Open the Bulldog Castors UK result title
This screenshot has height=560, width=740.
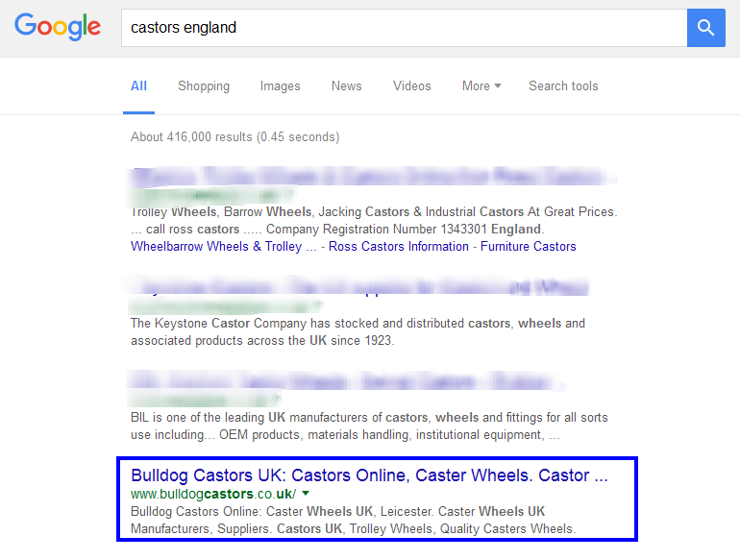(369, 475)
